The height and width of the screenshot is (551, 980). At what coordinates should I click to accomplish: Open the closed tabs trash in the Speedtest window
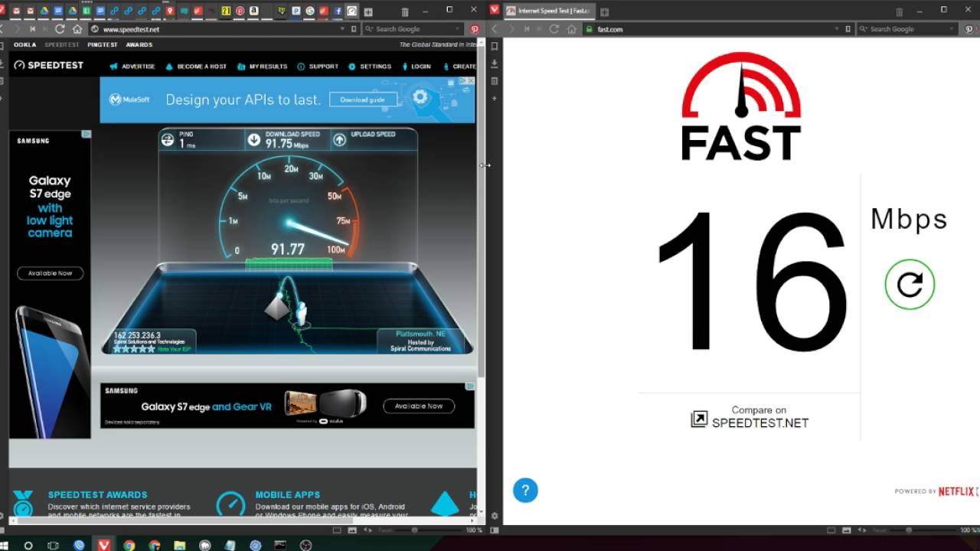coord(405,11)
